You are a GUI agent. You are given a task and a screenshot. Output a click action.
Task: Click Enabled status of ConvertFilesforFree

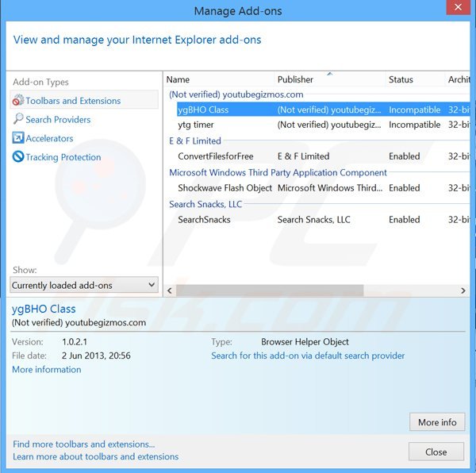click(x=405, y=156)
